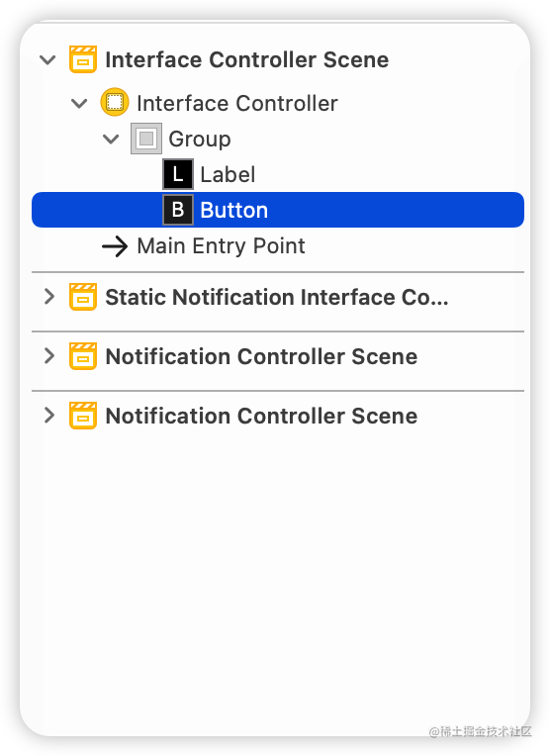Expand the Static Notification Interface scene chevron
Screen dimensions: 550x756
pyautogui.click(x=49, y=297)
